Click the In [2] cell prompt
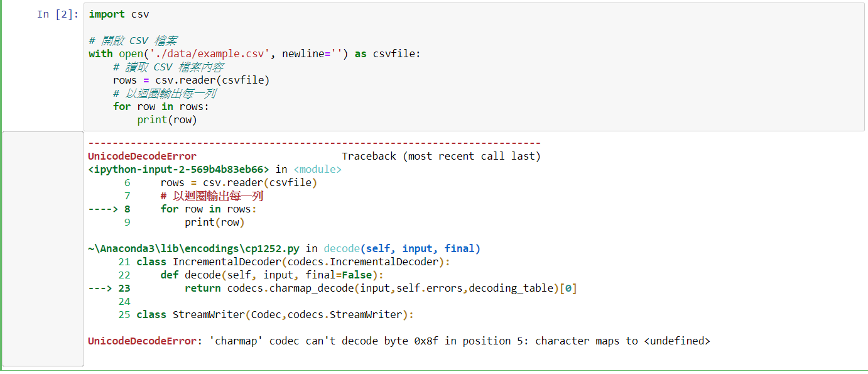 point(58,14)
